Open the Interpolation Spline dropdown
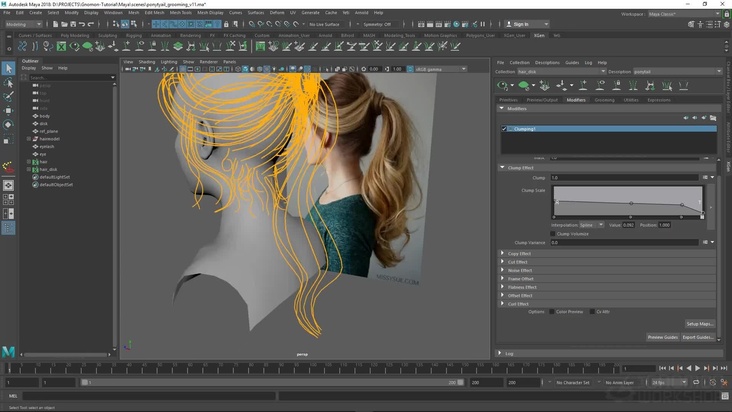The image size is (732, 412). click(591, 225)
